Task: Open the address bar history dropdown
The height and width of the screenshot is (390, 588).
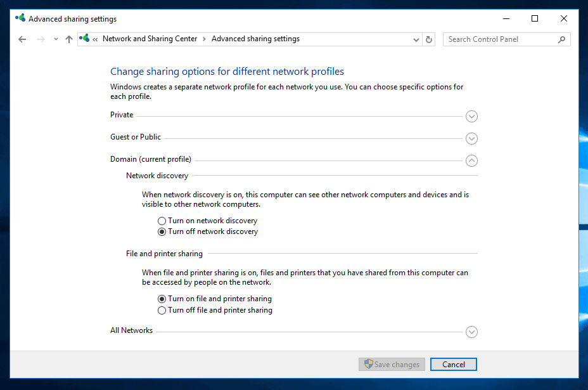Action: click(416, 39)
